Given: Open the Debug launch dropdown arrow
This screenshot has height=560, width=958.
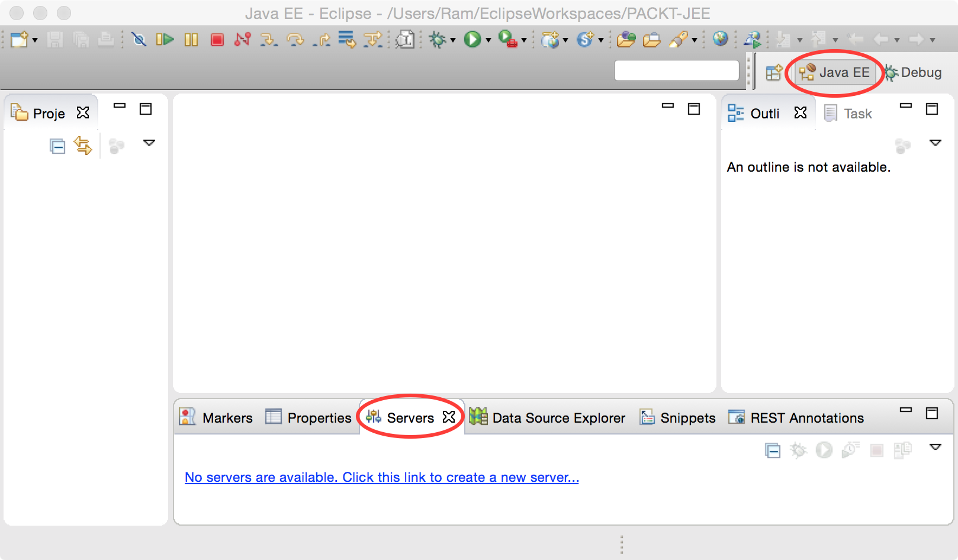Looking at the screenshot, I should (453, 40).
